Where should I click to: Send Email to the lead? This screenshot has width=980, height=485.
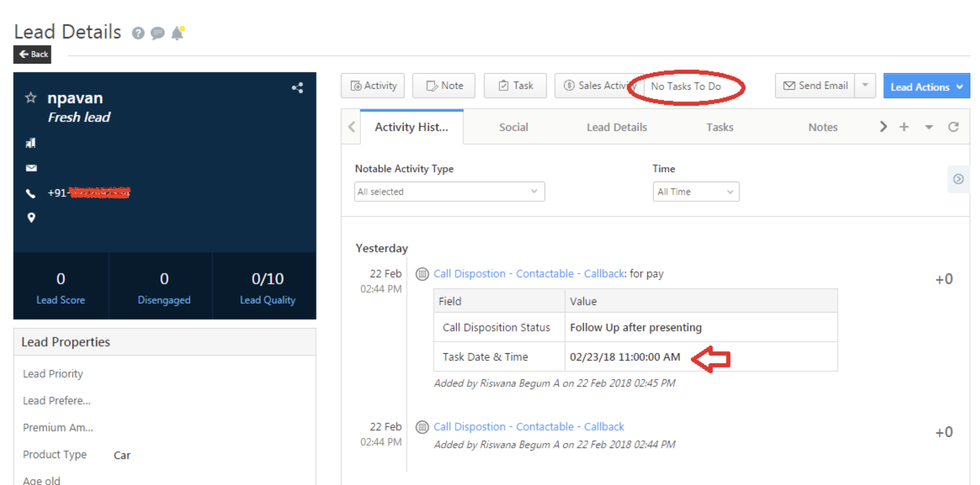click(x=815, y=86)
